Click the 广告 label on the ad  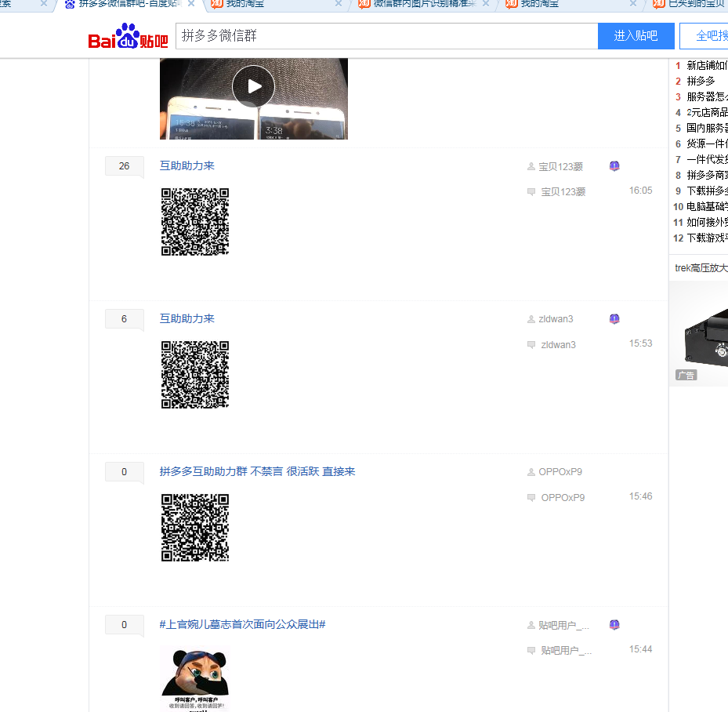point(686,376)
